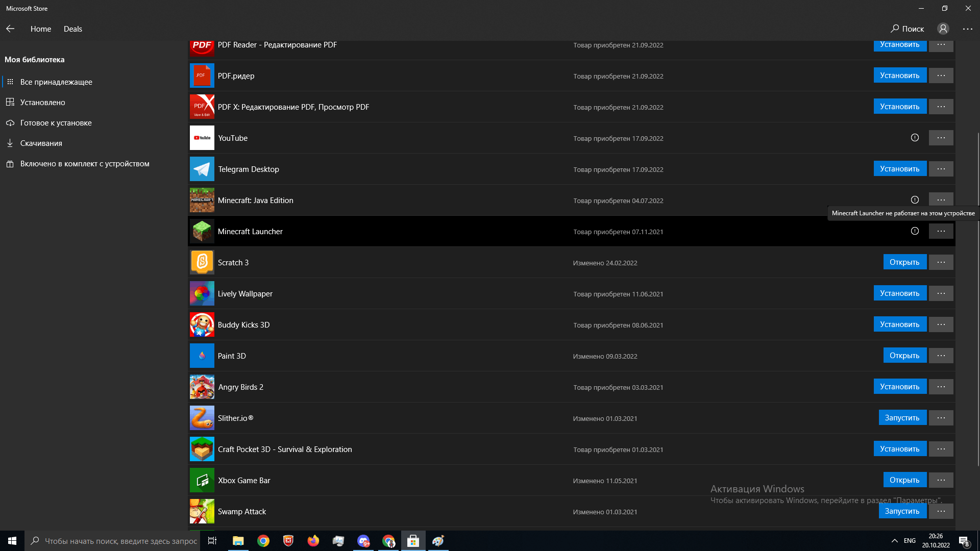Open Xbox Game Bar with Открыть

(904, 480)
